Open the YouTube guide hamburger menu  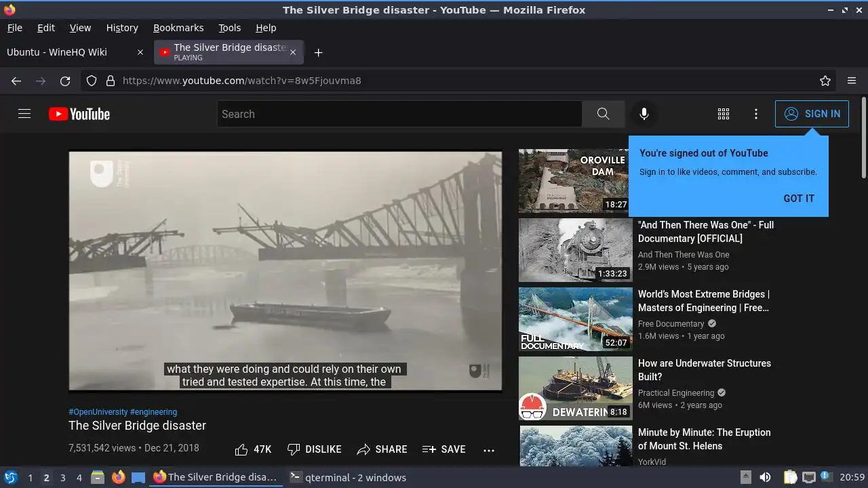coord(24,114)
